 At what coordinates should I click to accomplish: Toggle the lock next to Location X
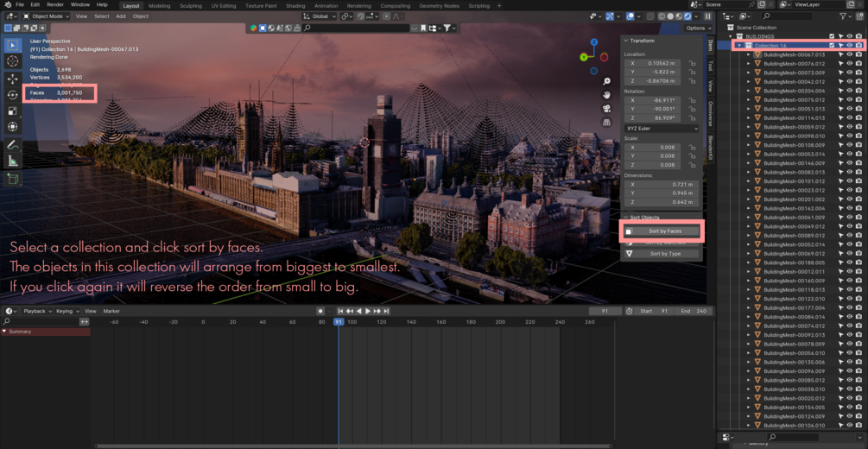tap(692, 63)
